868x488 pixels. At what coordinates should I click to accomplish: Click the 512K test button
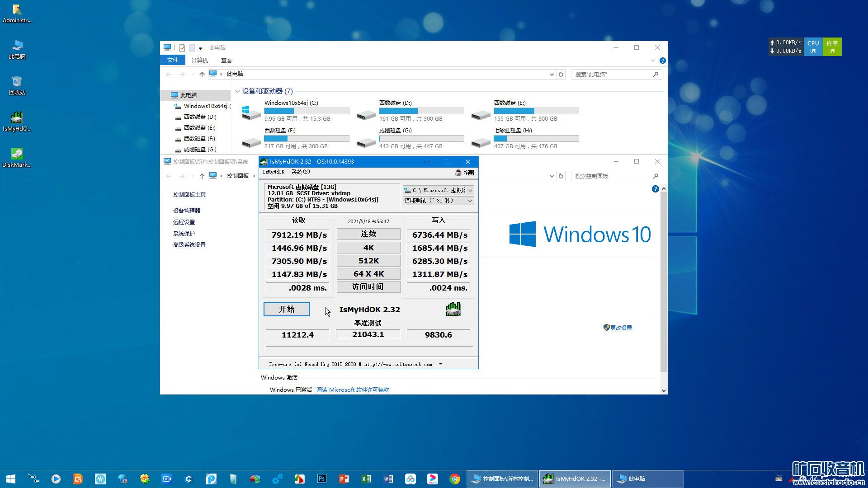coord(368,261)
